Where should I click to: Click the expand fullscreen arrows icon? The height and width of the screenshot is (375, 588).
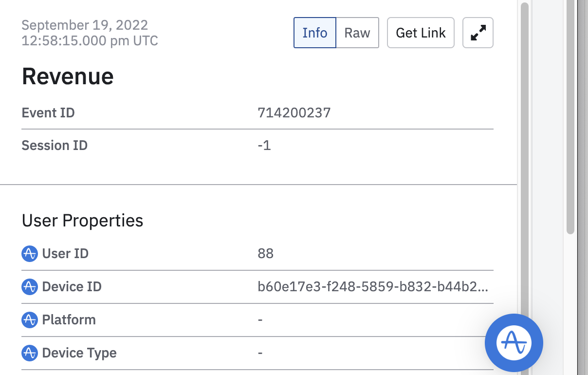pos(478,33)
